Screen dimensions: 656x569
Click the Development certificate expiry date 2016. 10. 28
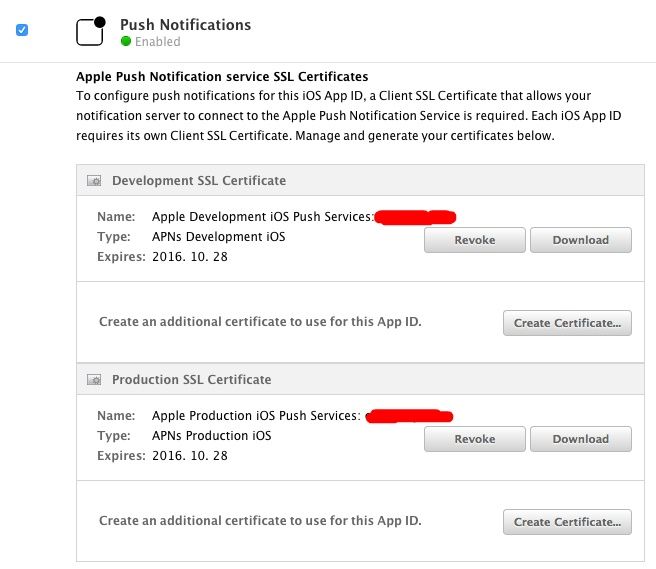coord(190,257)
